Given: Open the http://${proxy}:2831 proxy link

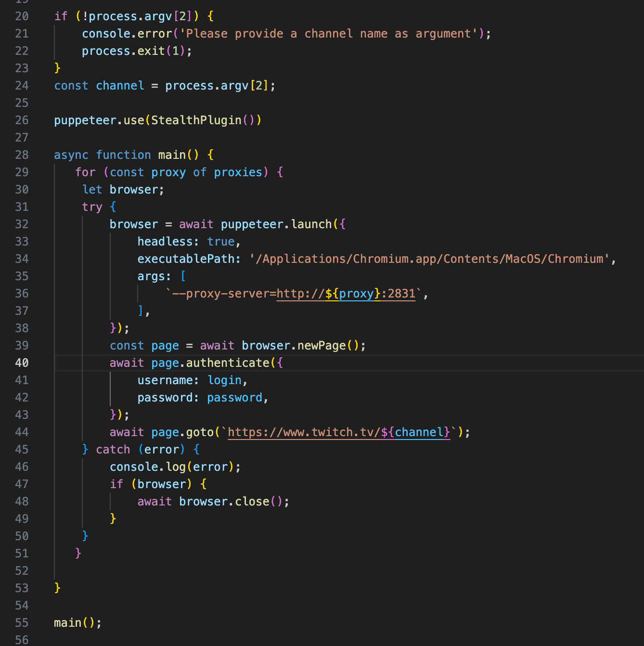Looking at the screenshot, I should tap(346, 294).
